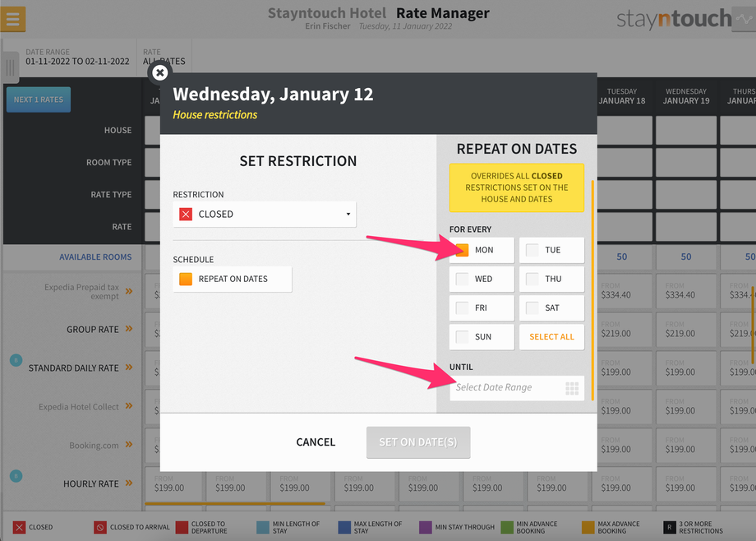Expand STANDARD DAILY RATE row chevron
Image resolution: width=756 pixels, height=541 pixels.
pyautogui.click(x=129, y=368)
